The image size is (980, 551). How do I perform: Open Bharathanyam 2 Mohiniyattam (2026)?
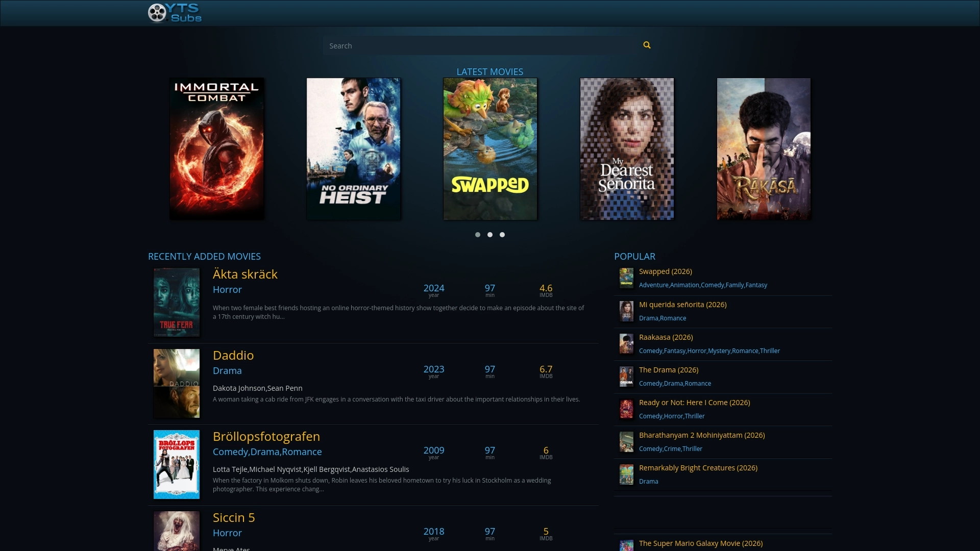(702, 435)
